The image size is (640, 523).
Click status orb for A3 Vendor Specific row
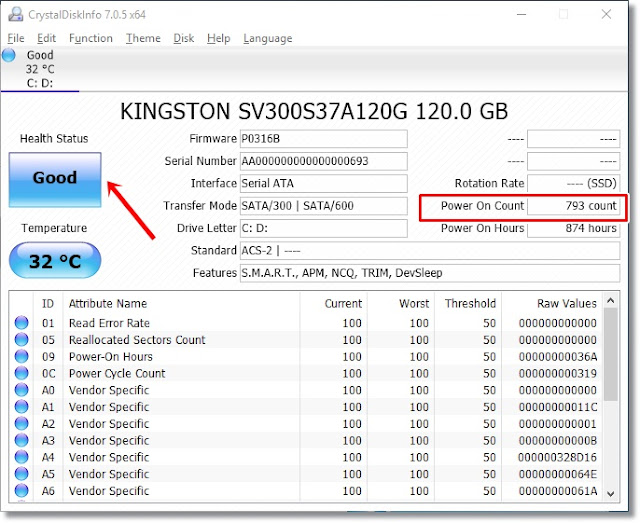click(21, 440)
